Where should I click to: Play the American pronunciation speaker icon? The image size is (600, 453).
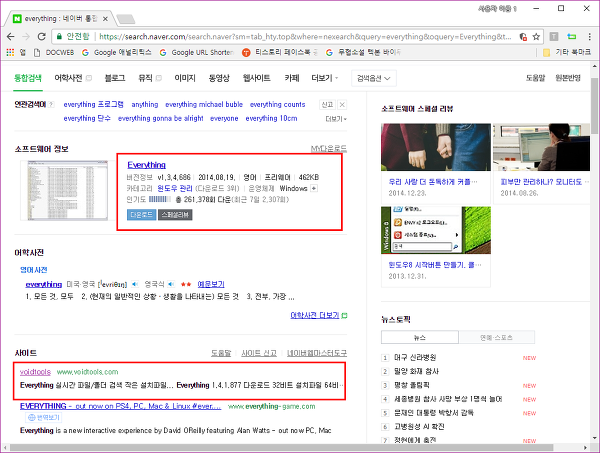coord(135,284)
